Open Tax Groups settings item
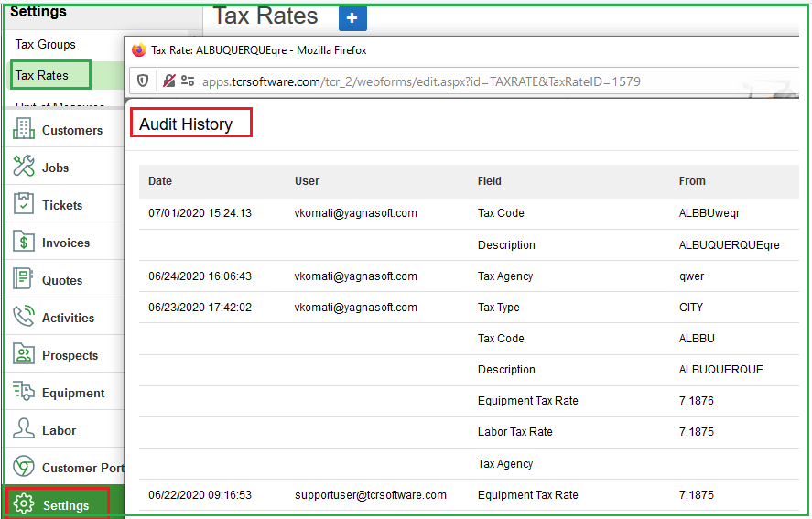The width and height of the screenshot is (812, 519). tap(46, 44)
